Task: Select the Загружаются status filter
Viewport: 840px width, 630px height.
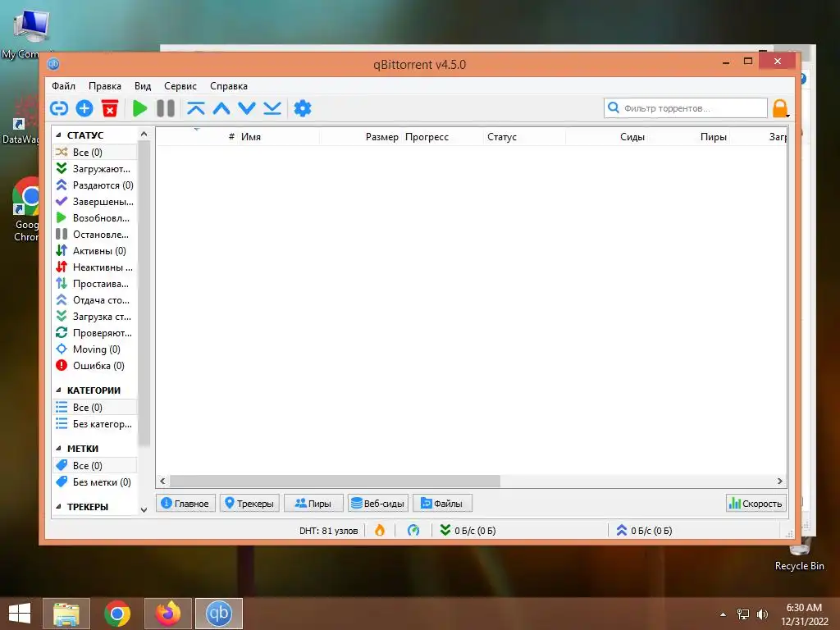Action: tap(95, 169)
